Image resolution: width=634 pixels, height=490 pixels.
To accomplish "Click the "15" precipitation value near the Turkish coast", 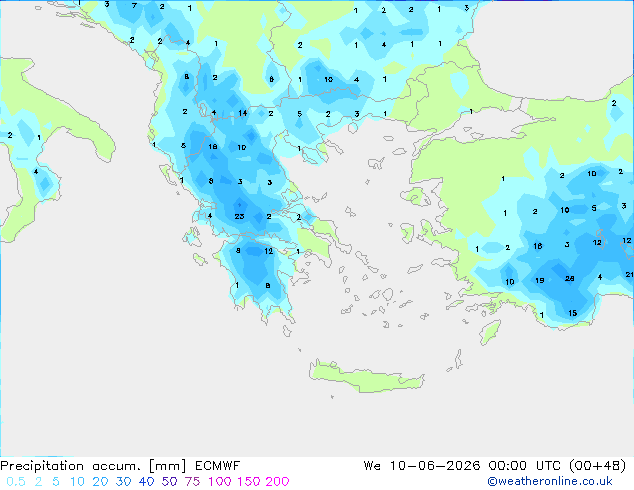I will pos(573,313).
